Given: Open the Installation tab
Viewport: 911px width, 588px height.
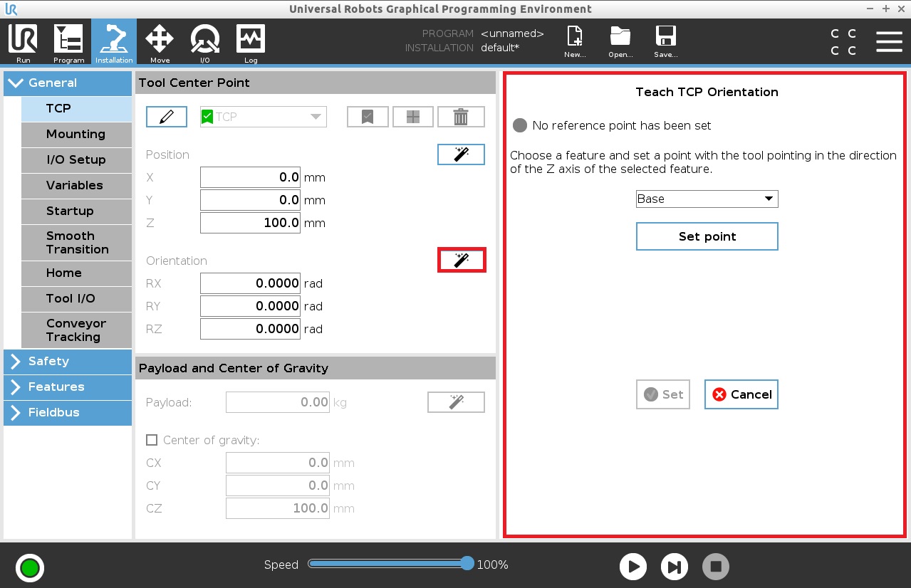Looking at the screenshot, I should click(114, 42).
